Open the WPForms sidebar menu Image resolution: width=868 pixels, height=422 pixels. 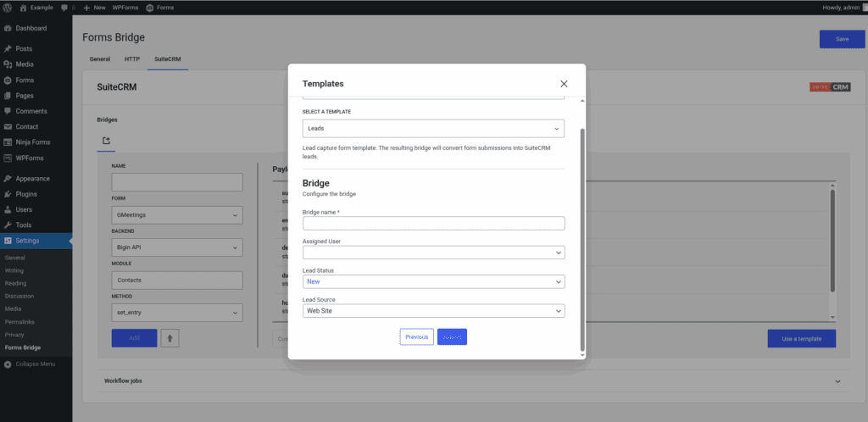36,158
